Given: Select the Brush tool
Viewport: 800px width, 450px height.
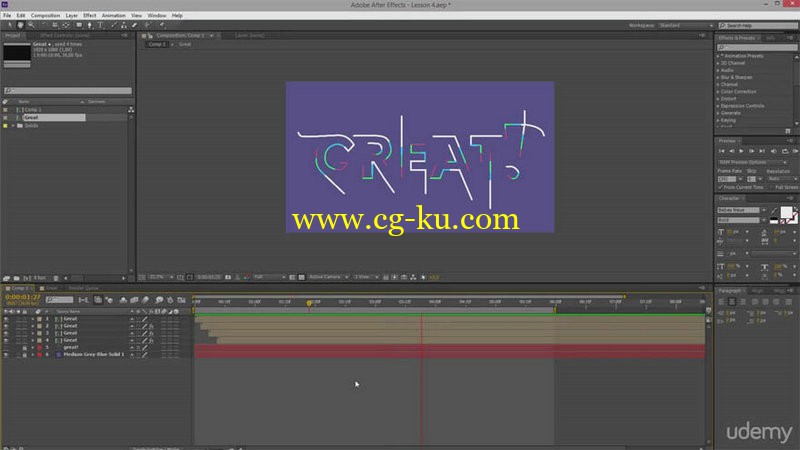Looking at the screenshot, I should pyautogui.click(x=113, y=25).
